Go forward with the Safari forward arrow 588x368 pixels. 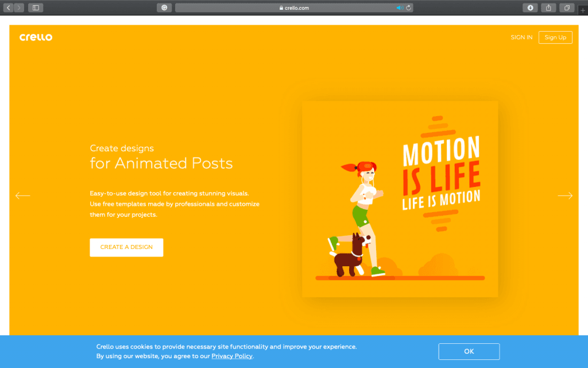[x=19, y=7]
